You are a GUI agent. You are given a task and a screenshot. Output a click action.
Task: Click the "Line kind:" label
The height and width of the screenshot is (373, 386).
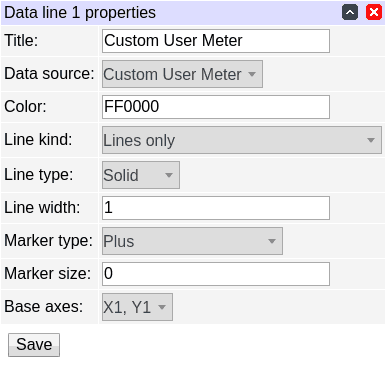pyautogui.click(x=38, y=140)
